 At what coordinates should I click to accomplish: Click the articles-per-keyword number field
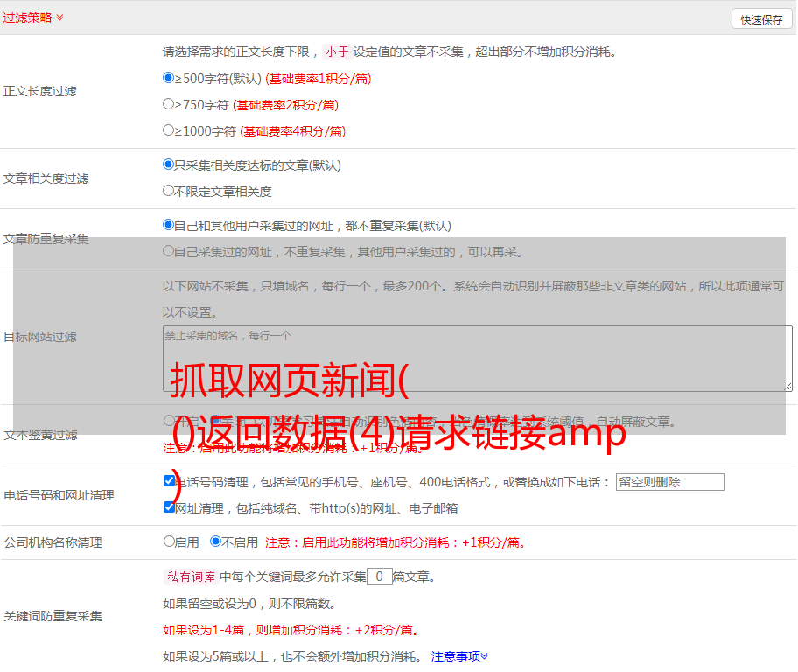pos(379,577)
